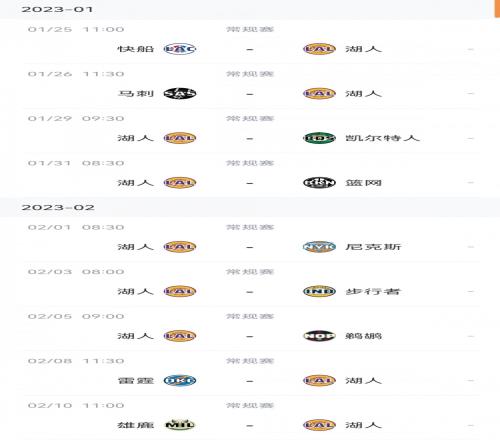Open the 02/10 11:00 Bucks game row
Viewport: 500px width, 440px height.
[x=250, y=418]
